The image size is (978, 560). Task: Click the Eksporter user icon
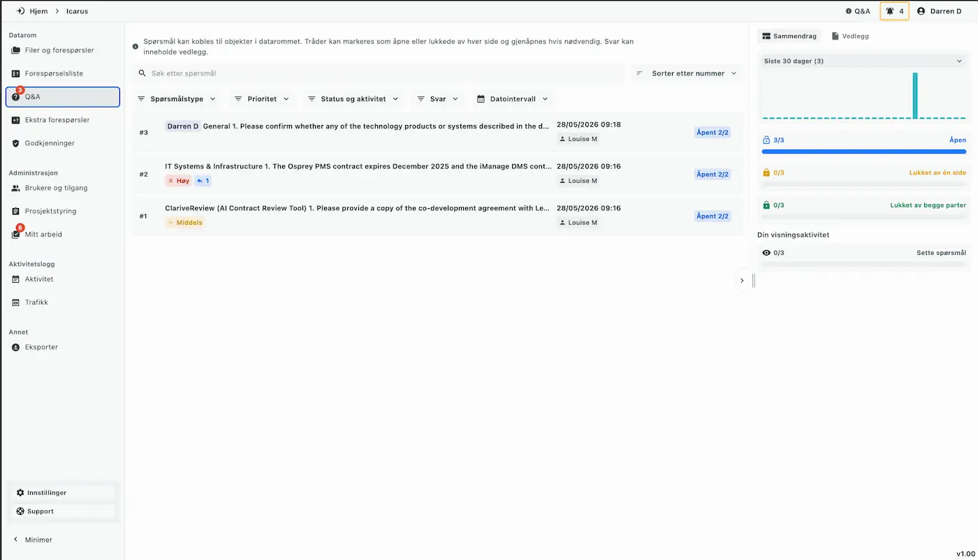16,347
